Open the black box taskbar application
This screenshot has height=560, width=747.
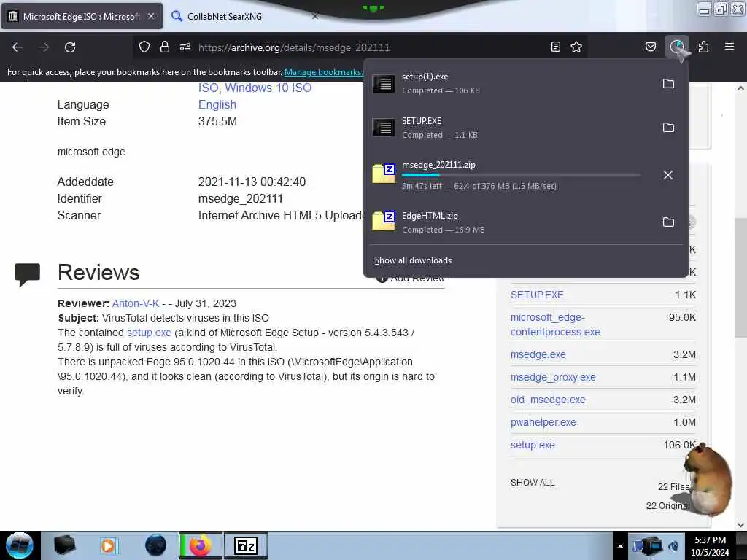[64, 545]
